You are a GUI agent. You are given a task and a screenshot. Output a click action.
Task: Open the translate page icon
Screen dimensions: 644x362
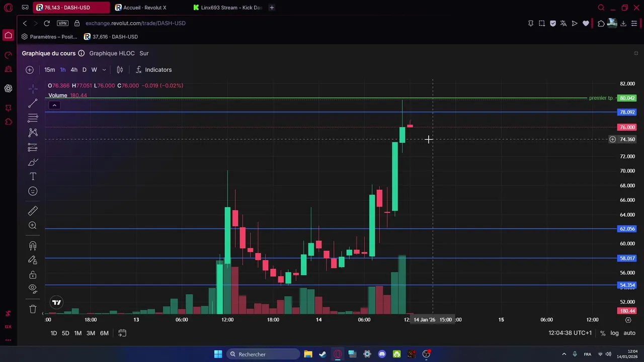point(563,23)
